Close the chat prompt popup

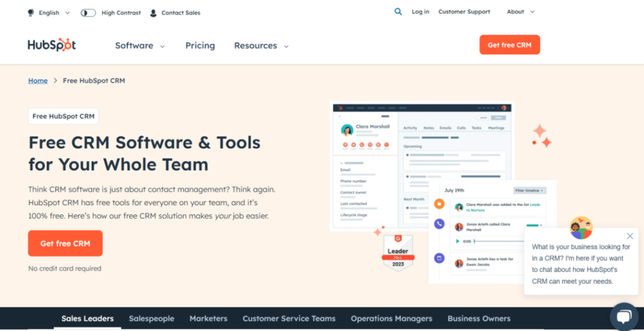point(630,236)
